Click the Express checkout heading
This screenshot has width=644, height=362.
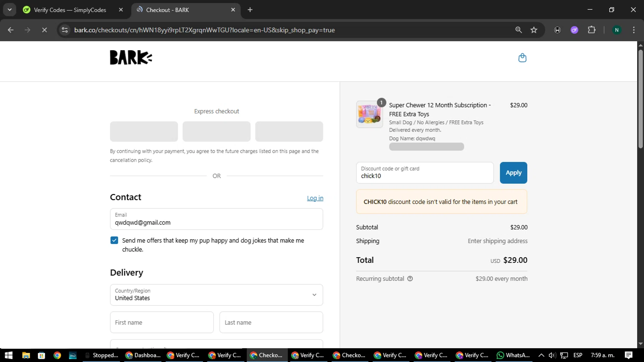pyautogui.click(x=216, y=111)
